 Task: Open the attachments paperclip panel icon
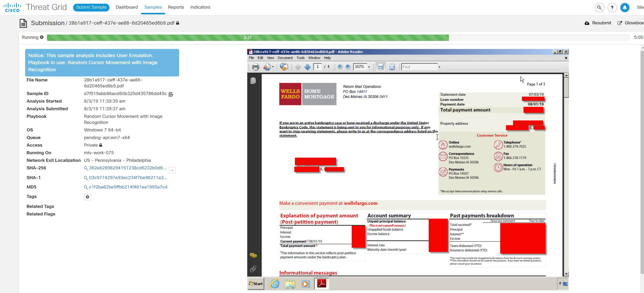click(x=253, y=269)
